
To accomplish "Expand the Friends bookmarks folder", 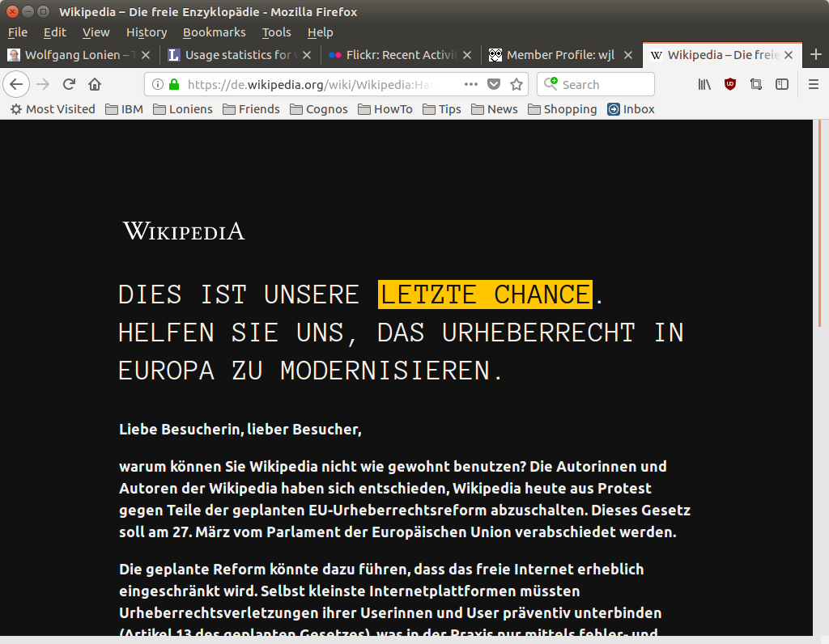I will [251, 109].
